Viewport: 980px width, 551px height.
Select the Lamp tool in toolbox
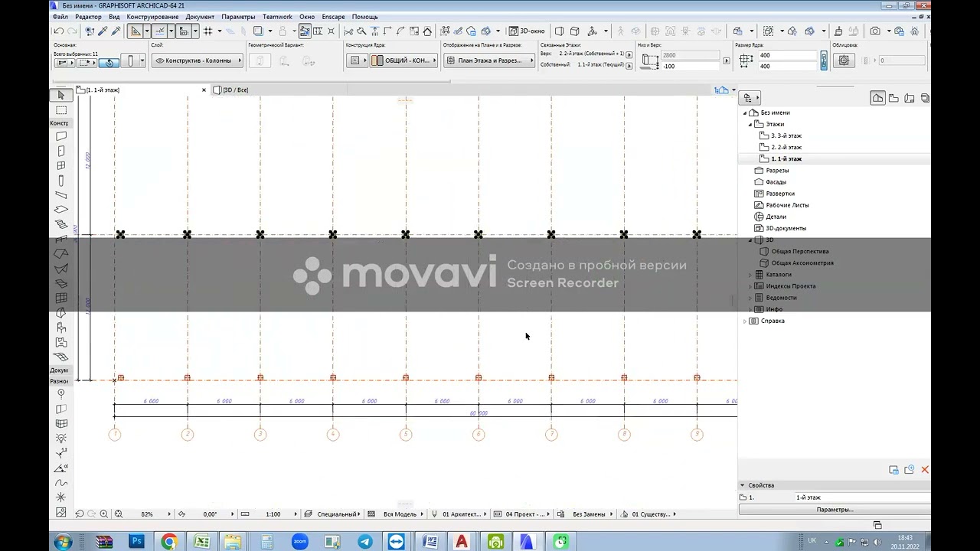click(x=60, y=438)
